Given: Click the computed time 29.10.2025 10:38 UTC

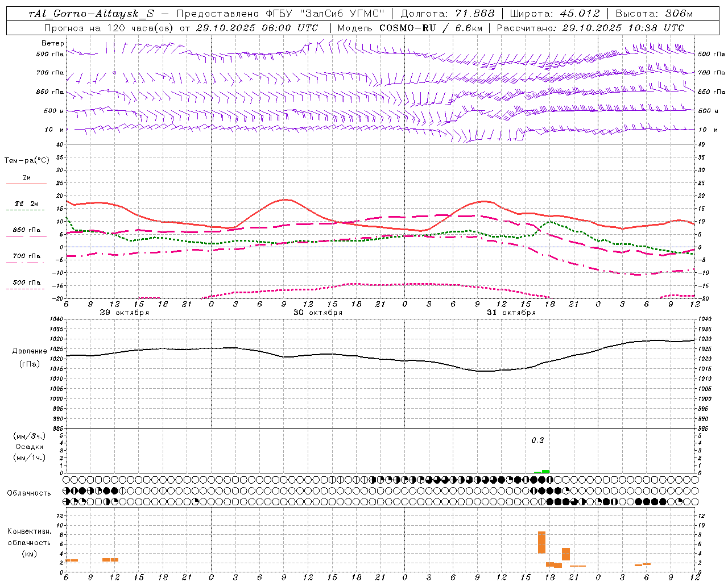Looking at the screenshot, I should point(623,28).
